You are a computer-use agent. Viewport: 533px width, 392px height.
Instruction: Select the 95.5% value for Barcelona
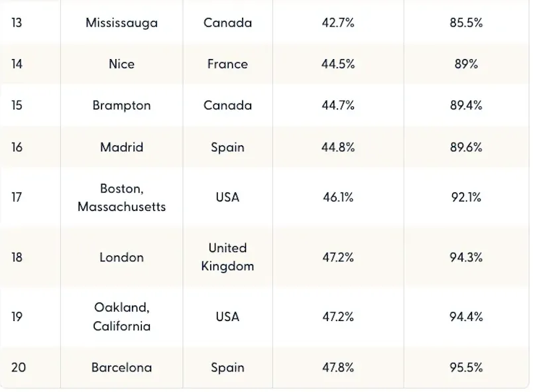[x=466, y=367]
